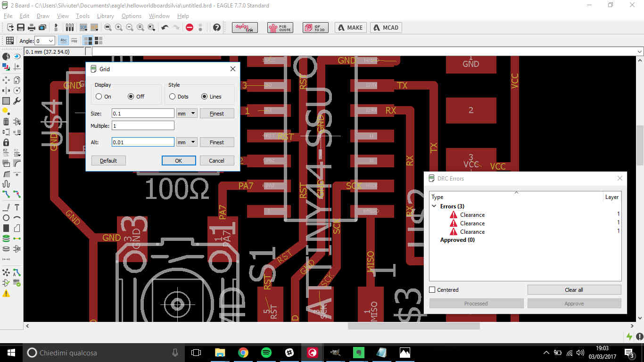Open the Tools menu
This screenshot has width=644, height=362.
pyautogui.click(x=83, y=16)
